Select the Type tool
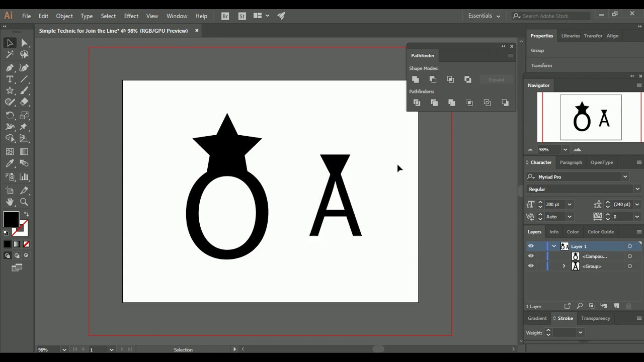 (10, 79)
